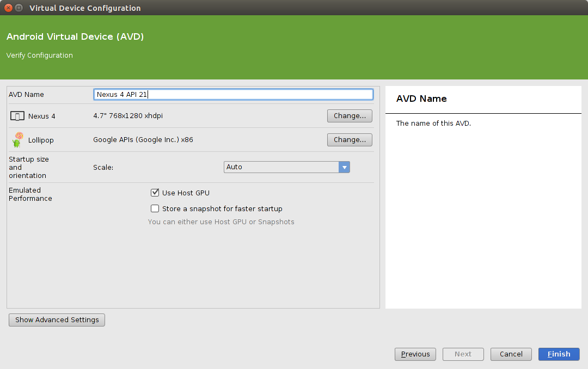Cancel the AVD configuration
The image size is (588, 369).
tap(511, 354)
